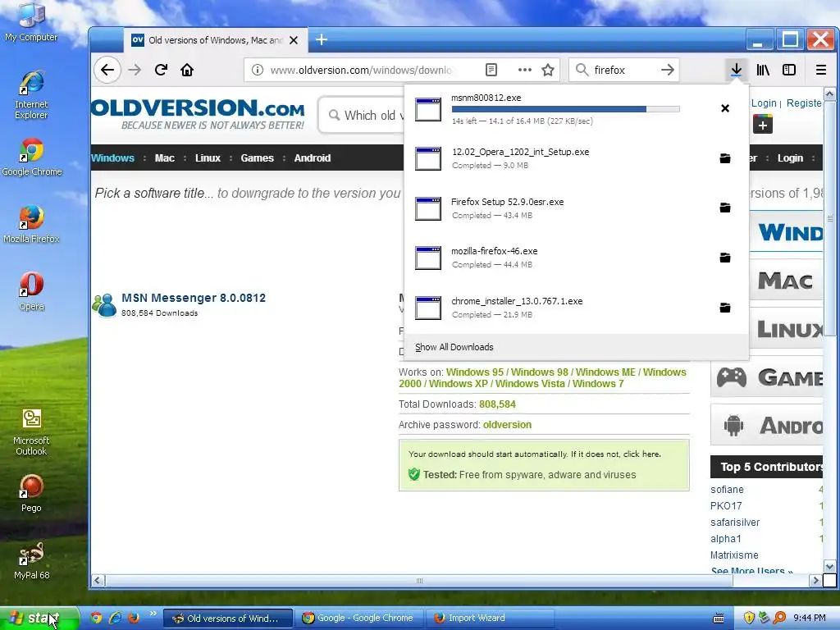Image resolution: width=840 pixels, height=630 pixels.
Task: Click the horizontal scrollbar of the page
Action: tap(419, 580)
